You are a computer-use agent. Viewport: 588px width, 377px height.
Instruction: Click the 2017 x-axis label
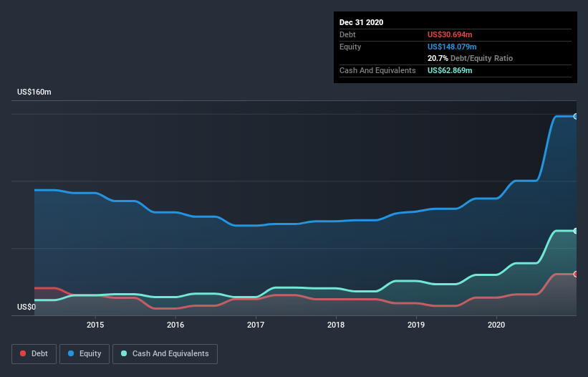pyautogui.click(x=256, y=325)
